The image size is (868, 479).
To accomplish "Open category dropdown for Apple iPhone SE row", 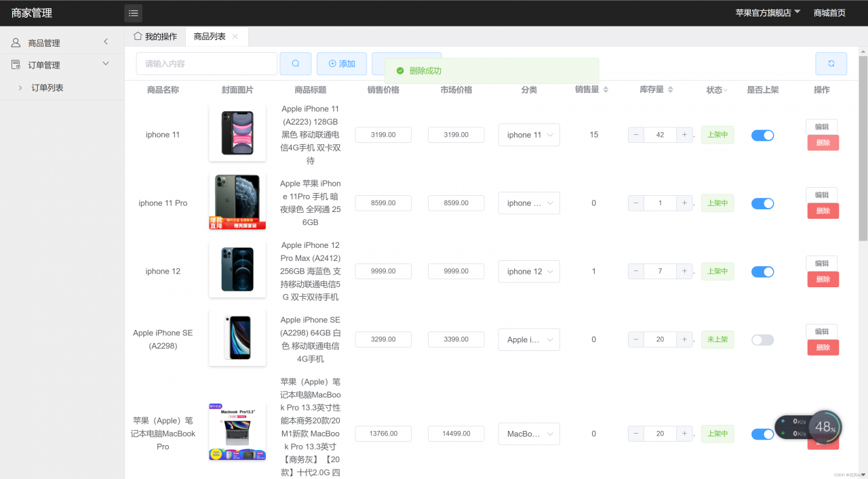I will [529, 339].
